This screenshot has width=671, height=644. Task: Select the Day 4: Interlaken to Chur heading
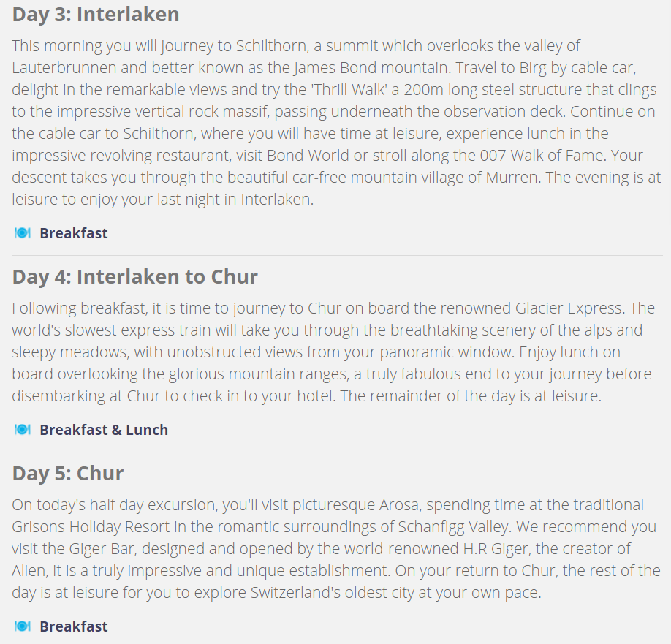tap(134, 276)
